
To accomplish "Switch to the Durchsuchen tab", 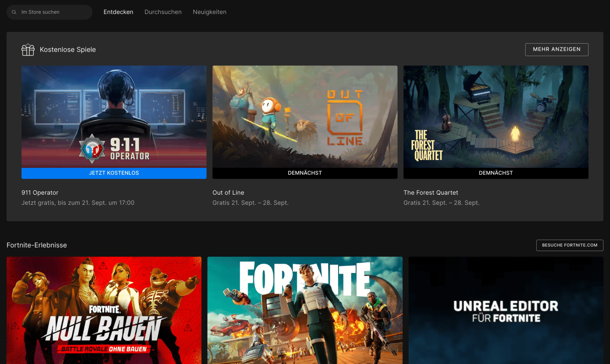I will (x=163, y=12).
